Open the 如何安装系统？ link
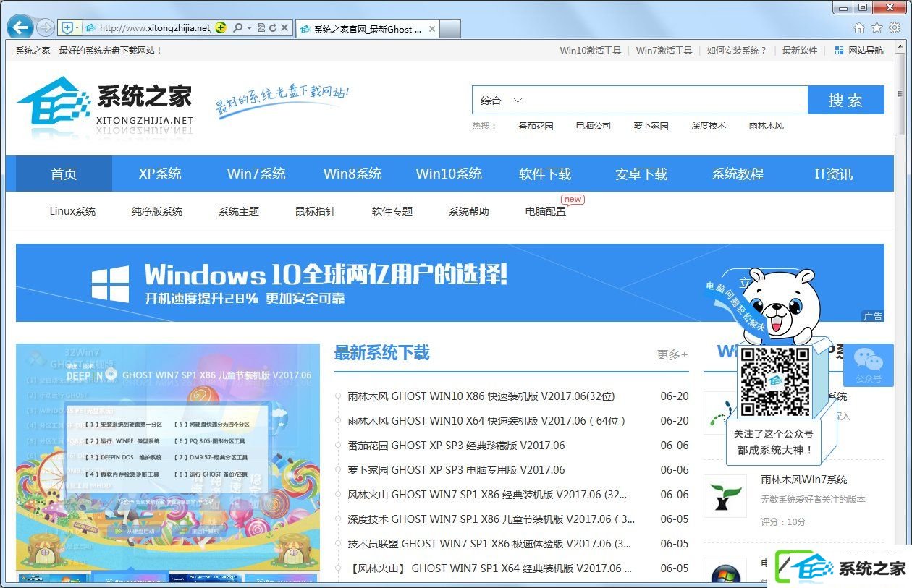 737,51
